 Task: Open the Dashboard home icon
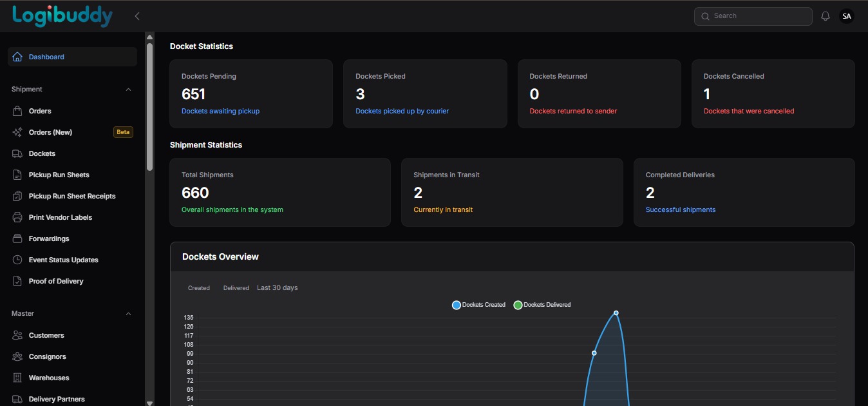(17, 57)
